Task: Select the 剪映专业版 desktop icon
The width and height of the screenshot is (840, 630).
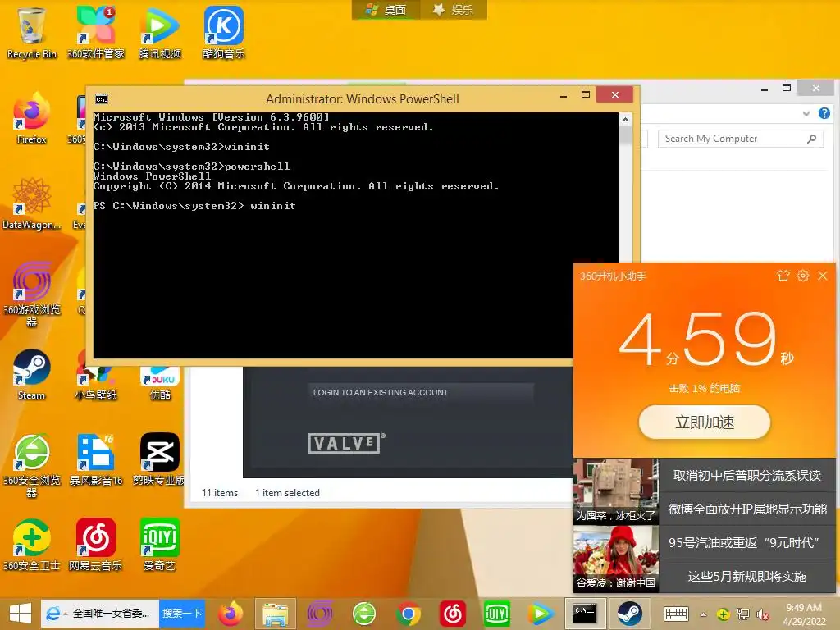Action: coord(160,459)
